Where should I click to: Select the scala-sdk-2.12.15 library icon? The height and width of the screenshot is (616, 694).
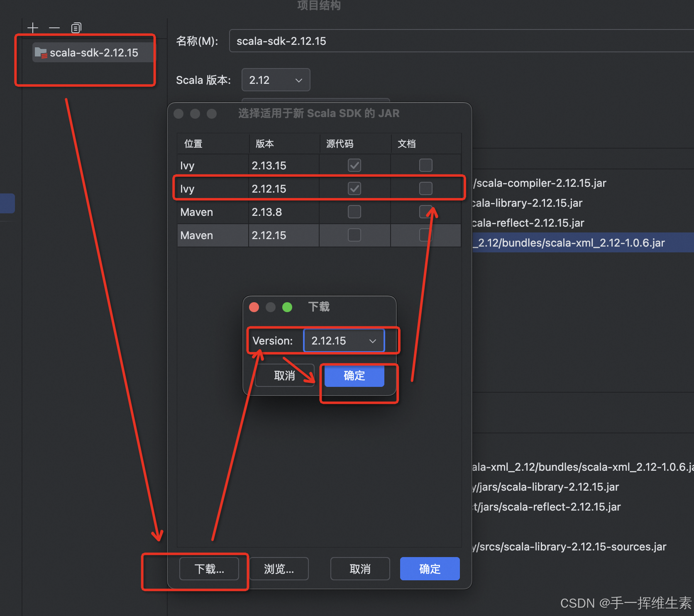click(x=40, y=52)
